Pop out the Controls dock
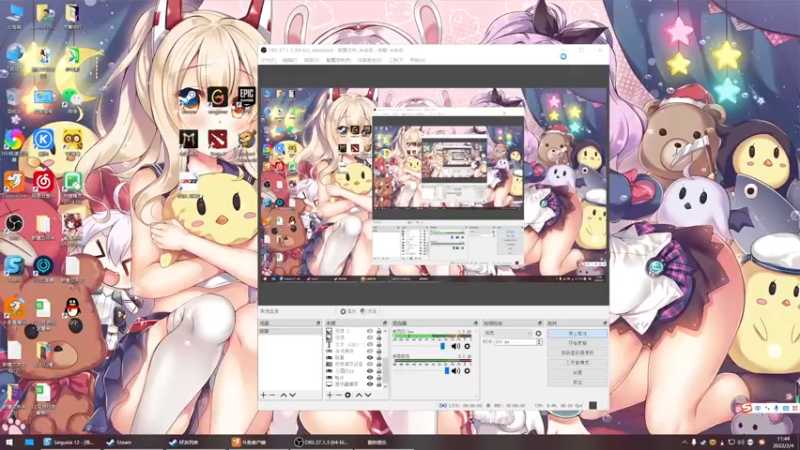The height and width of the screenshot is (450, 800). (x=605, y=323)
